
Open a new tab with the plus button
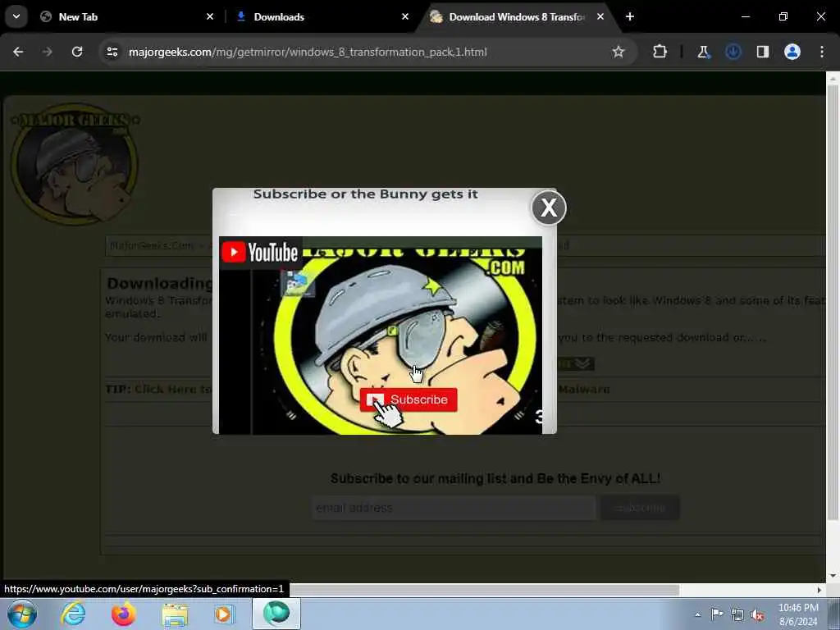click(630, 17)
